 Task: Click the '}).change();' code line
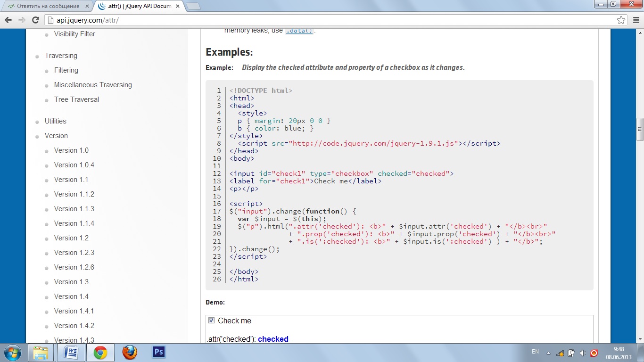coord(255,249)
